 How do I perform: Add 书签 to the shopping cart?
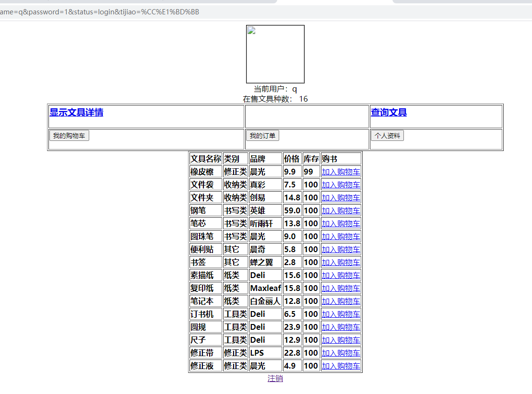click(x=341, y=263)
